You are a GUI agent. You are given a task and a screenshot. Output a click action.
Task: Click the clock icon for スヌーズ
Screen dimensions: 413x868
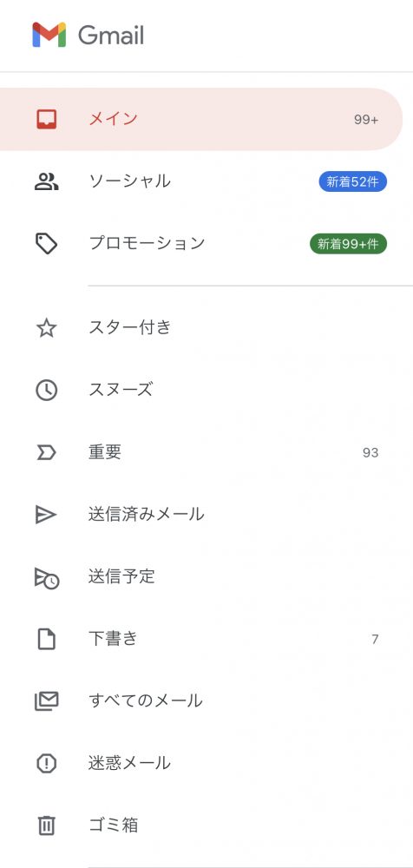[47, 391]
